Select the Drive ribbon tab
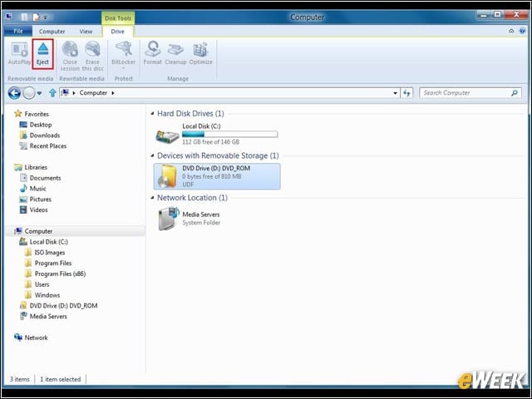Screen dimensions: 532x399 117,32
